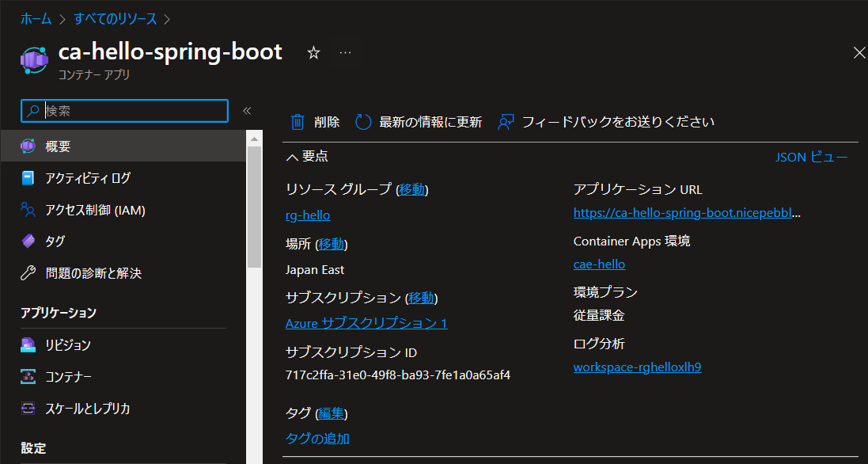Go to ホーム breadcrumb
This screenshot has height=464, width=868.
coord(36,19)
